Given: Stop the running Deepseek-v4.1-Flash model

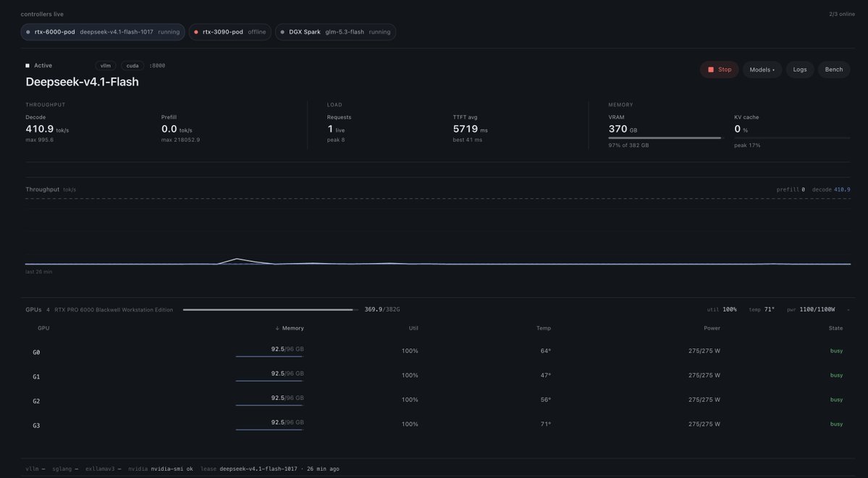Looking at the screenshot, I should (x=719, y=70).
